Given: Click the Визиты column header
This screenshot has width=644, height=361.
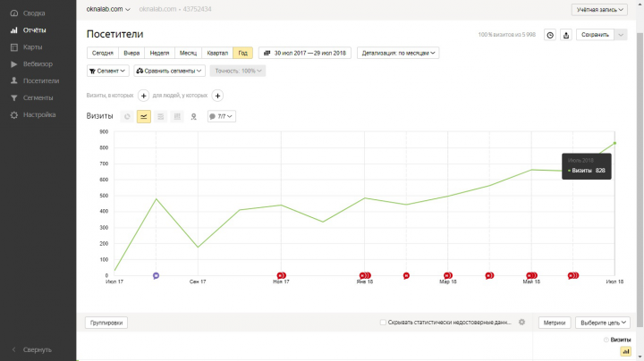Looking at the screenshot, I should click(620, 340).
